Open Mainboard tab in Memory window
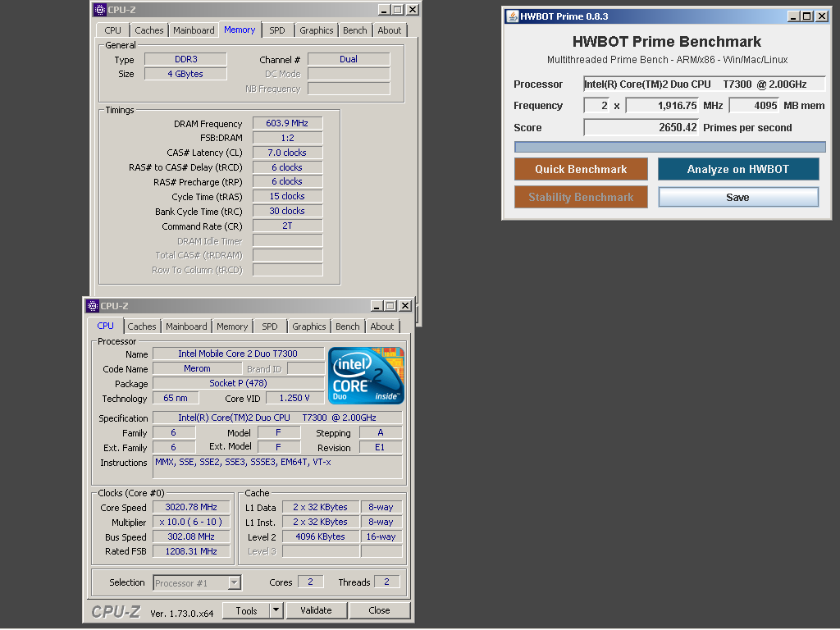 pos(194,30)
